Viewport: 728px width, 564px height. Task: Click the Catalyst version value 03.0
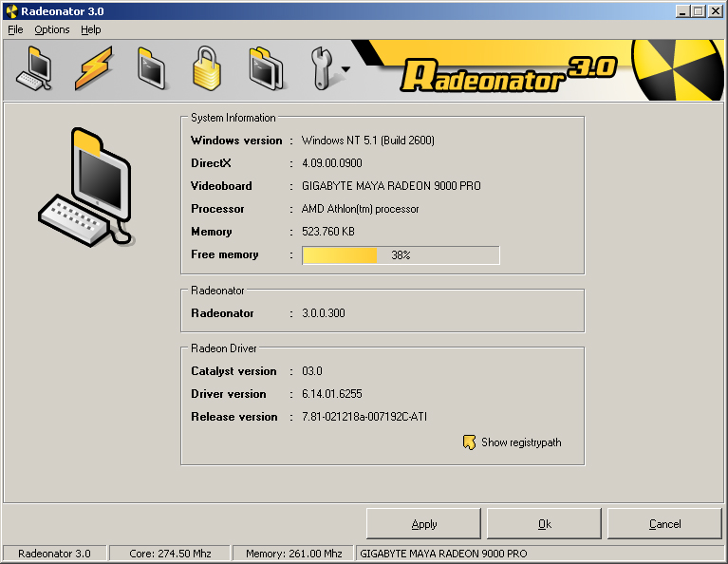[312, 371]
